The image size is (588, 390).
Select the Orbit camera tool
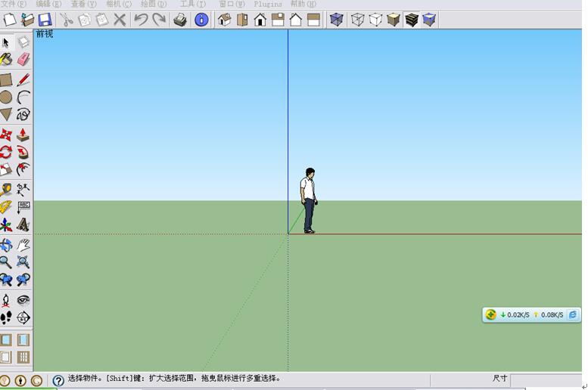6,245
